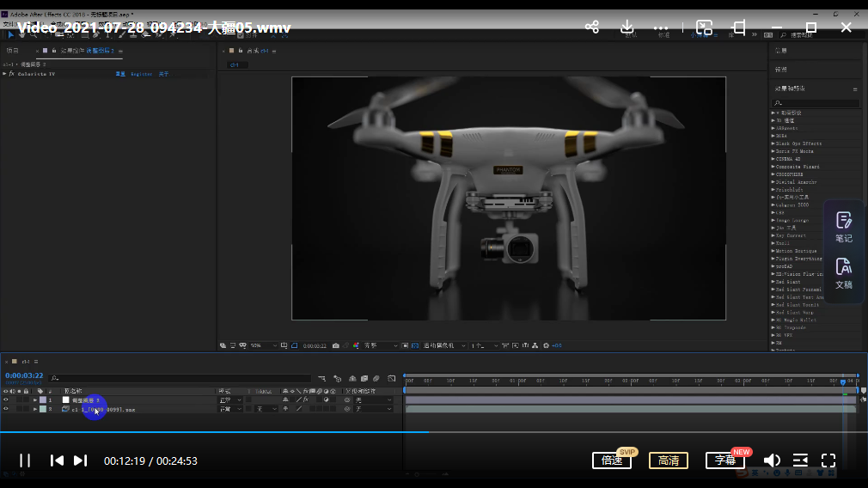Click the label color swatch of layer 1
The image size is (868, 488).
click(x=43, y=400)
